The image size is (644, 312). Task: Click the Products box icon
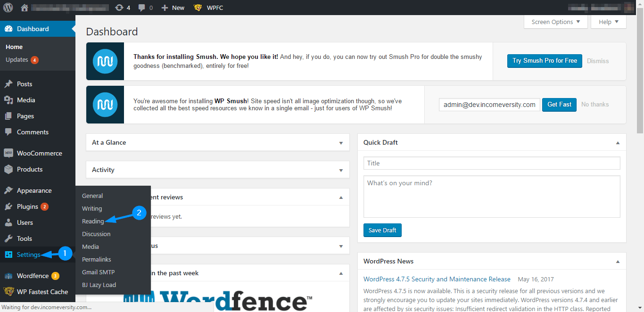point(8,169)
